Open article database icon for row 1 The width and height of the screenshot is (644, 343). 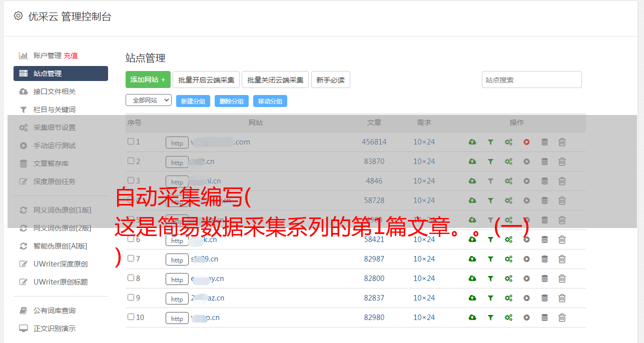[544, 142]
